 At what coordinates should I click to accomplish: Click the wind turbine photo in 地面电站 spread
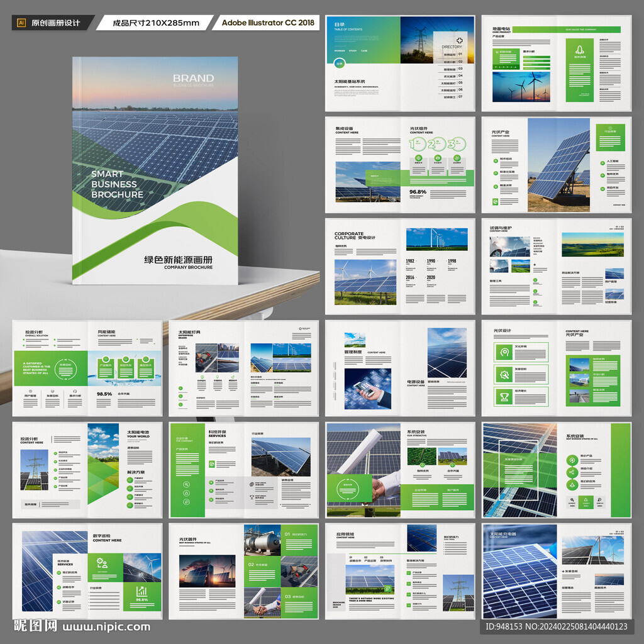click(521, 87)
